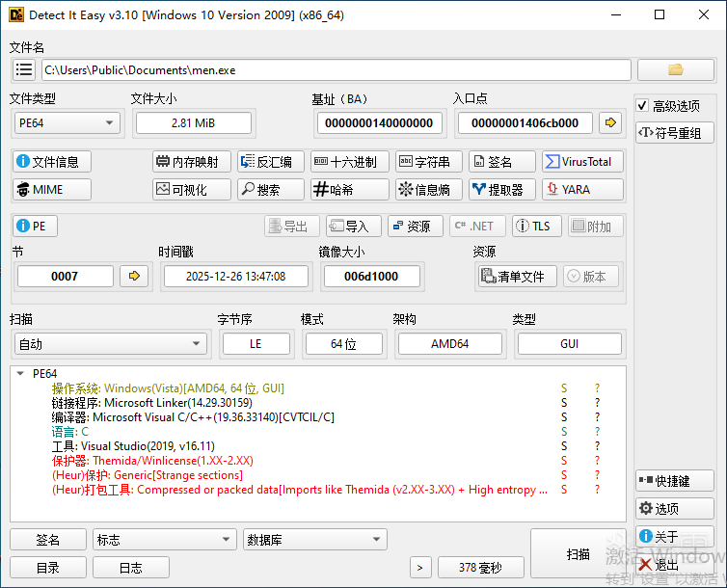Click the arrow icon next to entry point
This screenshot has height=588, width=727.
coord(609,122)
